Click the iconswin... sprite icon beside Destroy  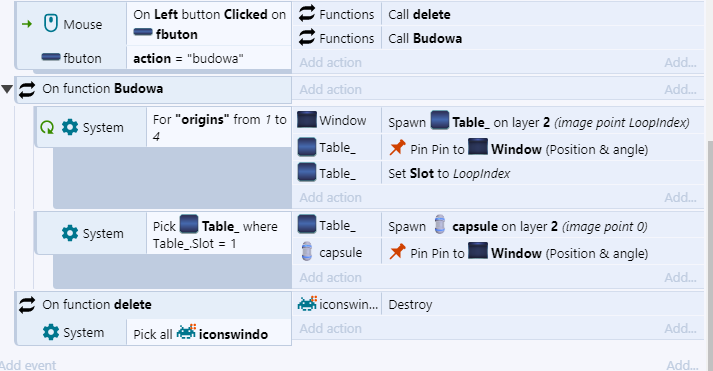pos(307,304)
